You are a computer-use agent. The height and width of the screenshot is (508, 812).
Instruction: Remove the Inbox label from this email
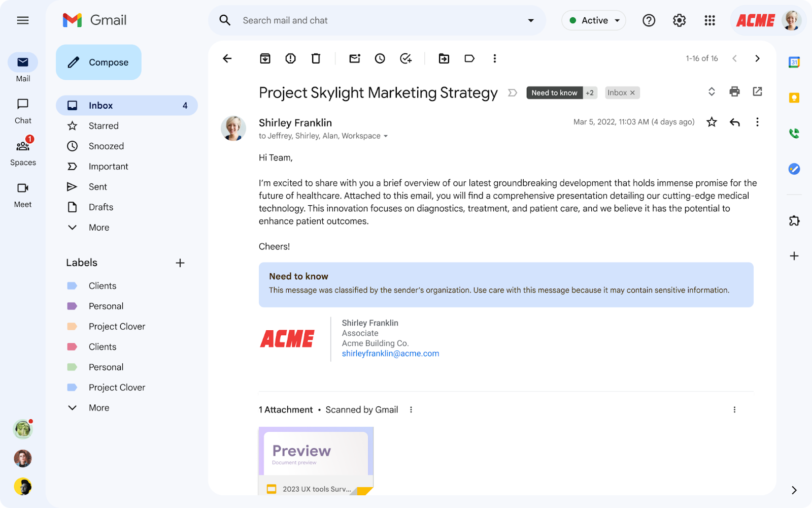tap(632, 93)
